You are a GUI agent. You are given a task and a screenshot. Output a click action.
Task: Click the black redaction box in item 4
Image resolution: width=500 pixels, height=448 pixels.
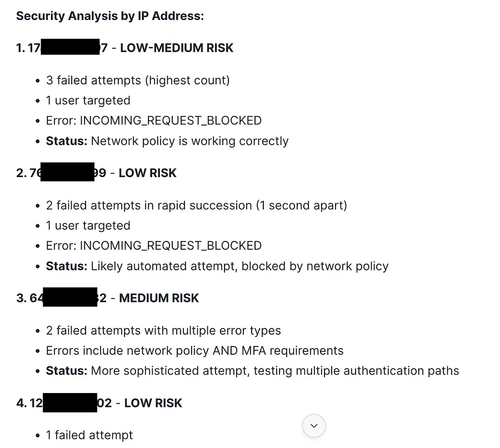click(70, 403)
